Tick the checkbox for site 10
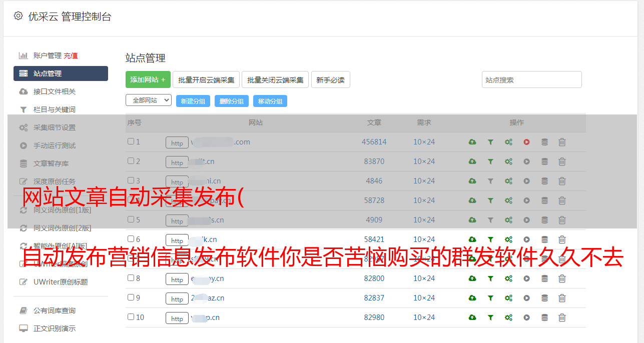Image resolution: width=644 pixels, height=343 pixels. pyautogui.click(x=131, y=317)
